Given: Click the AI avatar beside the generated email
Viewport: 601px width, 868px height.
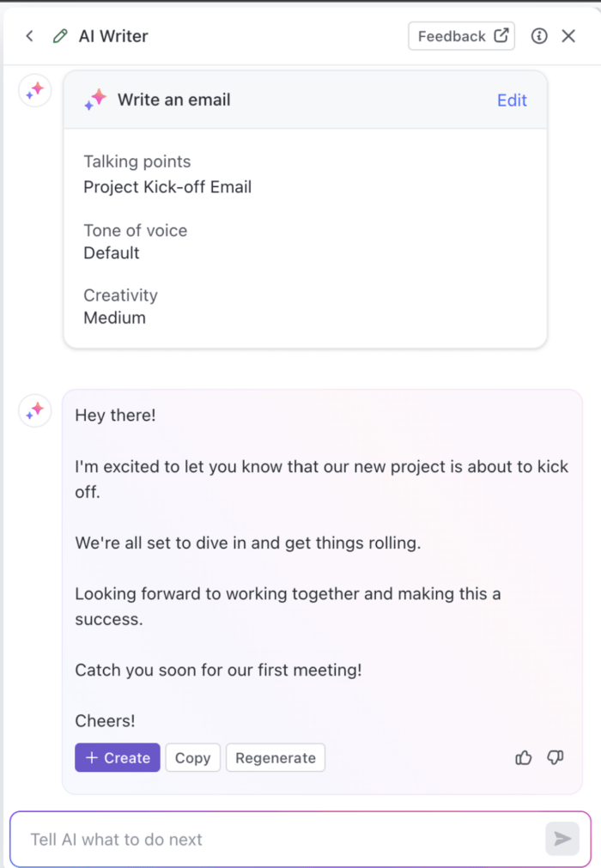Looking at the screenshot, I should coord(34,410).
